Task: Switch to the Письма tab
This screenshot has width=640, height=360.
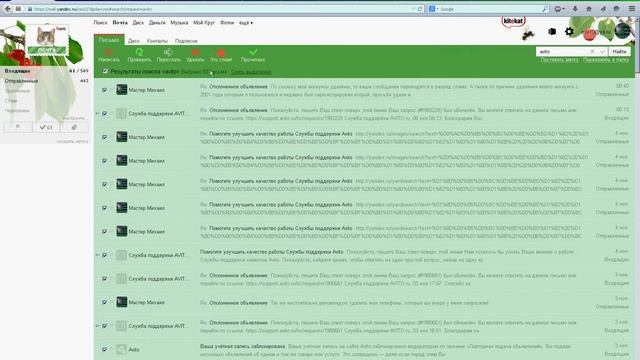Action: 109,40
